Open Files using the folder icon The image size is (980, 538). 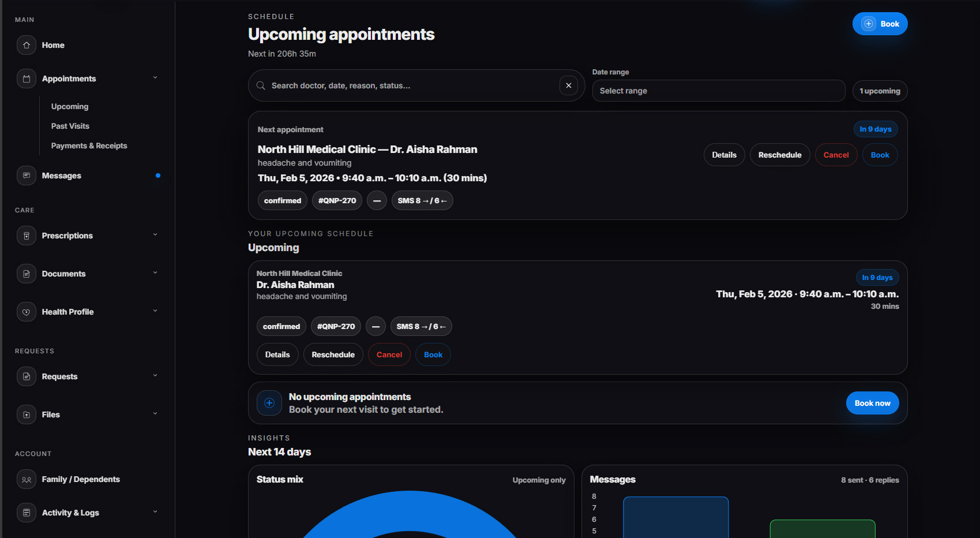pos(26,414)
